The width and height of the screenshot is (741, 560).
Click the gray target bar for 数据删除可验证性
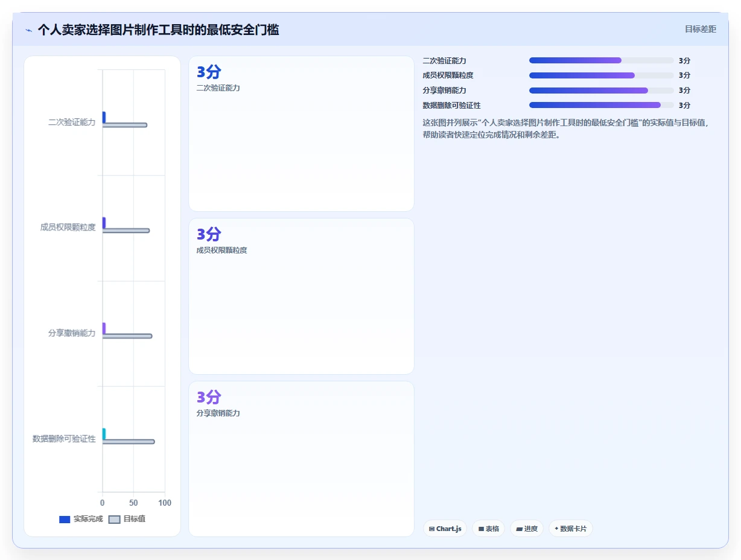(x=128, y=442)
